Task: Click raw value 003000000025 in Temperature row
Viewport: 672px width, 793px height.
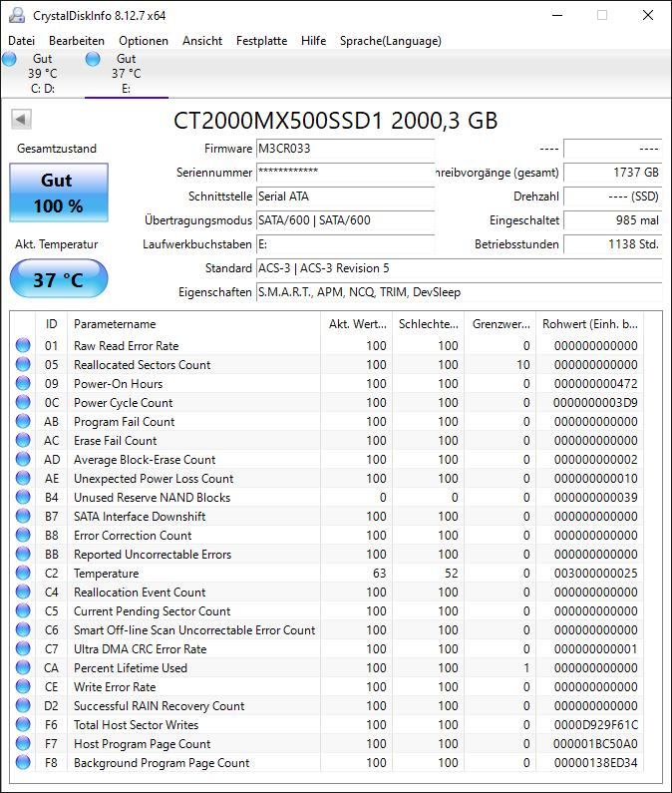Action: coord(595,573)
